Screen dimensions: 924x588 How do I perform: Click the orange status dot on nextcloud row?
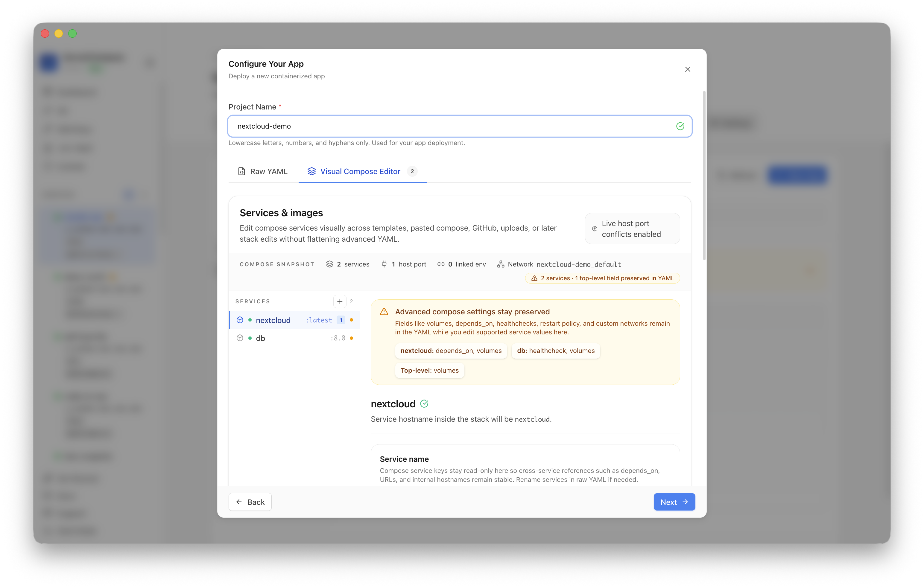[351, 320]
